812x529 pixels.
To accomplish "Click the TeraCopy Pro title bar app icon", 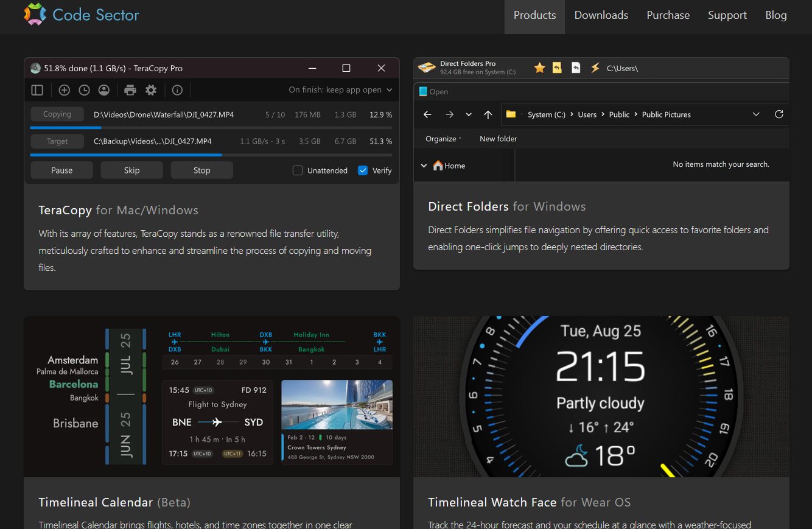I will coord(35,68).
